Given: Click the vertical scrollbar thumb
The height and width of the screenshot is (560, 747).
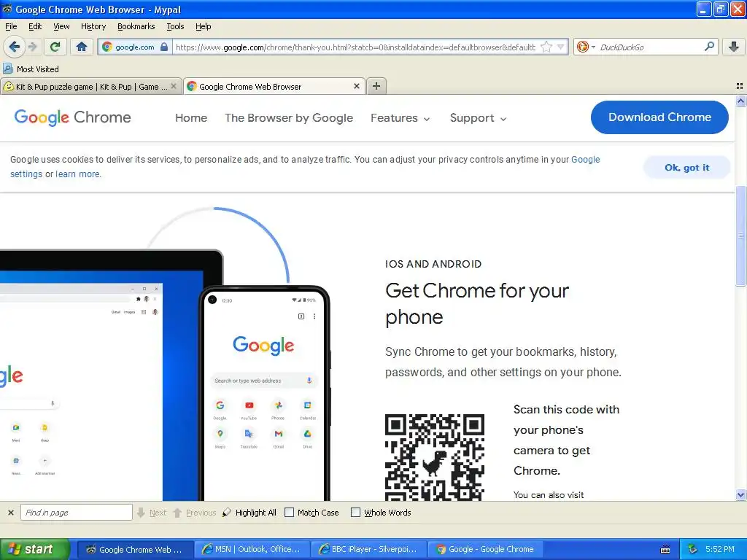Looking at the screenshot, I should pyautogui.click(x=740, y=236).
